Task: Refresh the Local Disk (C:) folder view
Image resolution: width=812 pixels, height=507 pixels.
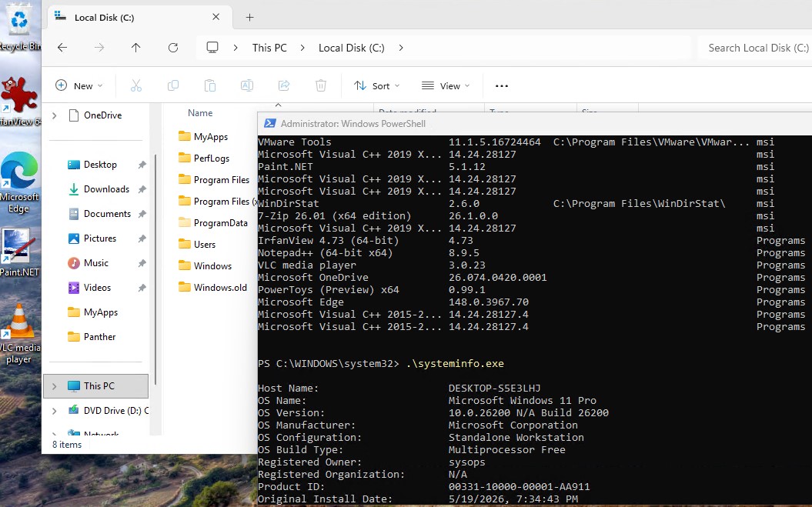Action: [173, 48]
